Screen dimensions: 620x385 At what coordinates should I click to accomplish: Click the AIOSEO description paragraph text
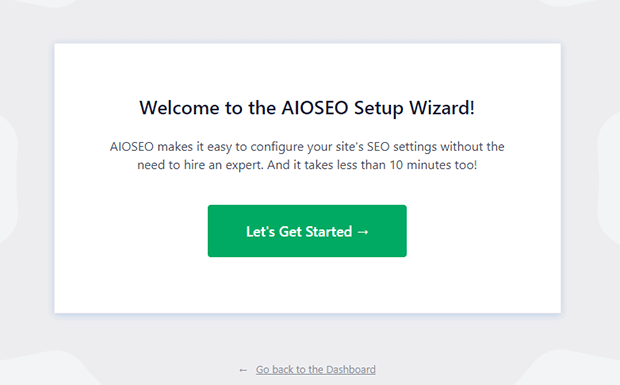pyautogui.click(x=307, y=155)
